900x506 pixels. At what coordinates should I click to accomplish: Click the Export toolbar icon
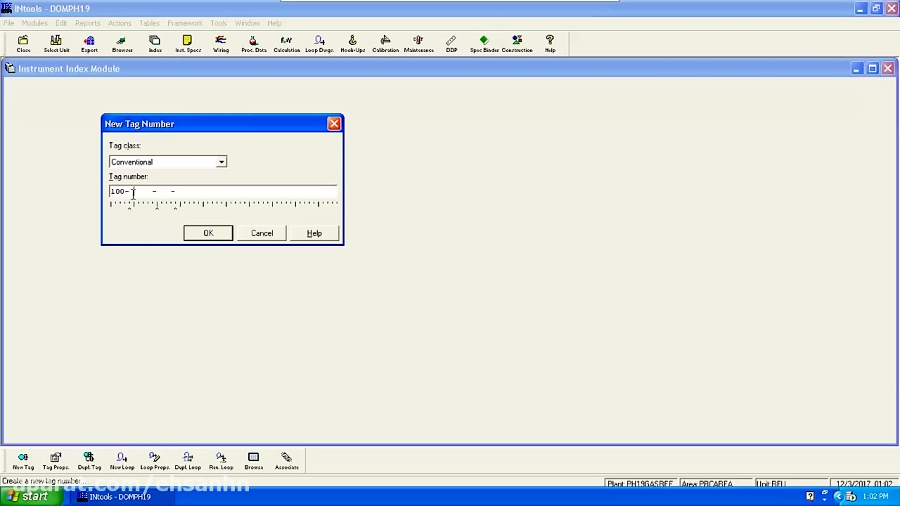click(89, 44)
